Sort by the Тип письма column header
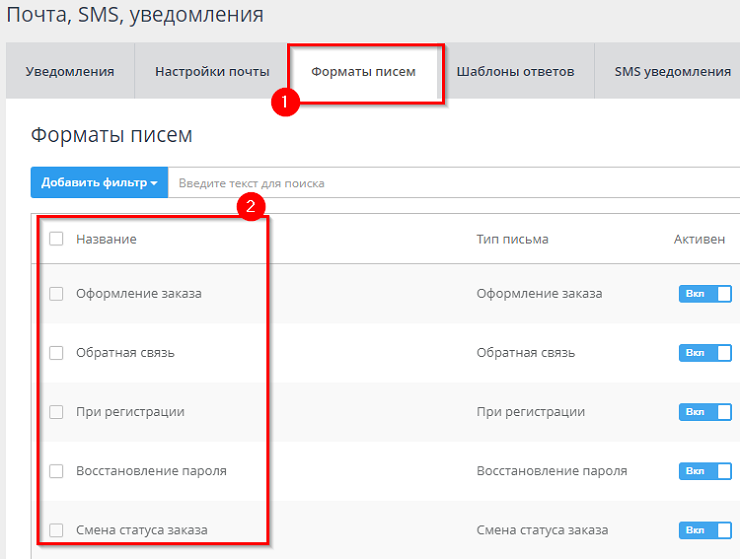740x559 pixels. tap(512, 239)
